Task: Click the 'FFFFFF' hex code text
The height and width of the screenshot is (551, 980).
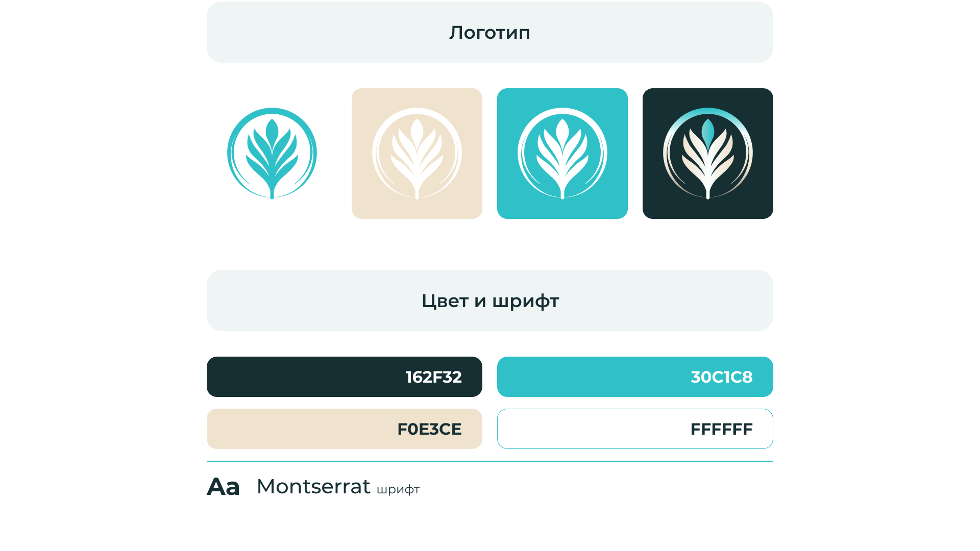Action: coord(721,429)
